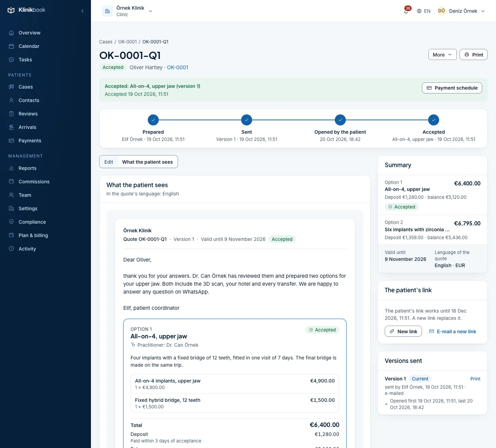Select Option 2 Six implants in Summary
Viewport: 496px width, 448px height.
(433, 230)
